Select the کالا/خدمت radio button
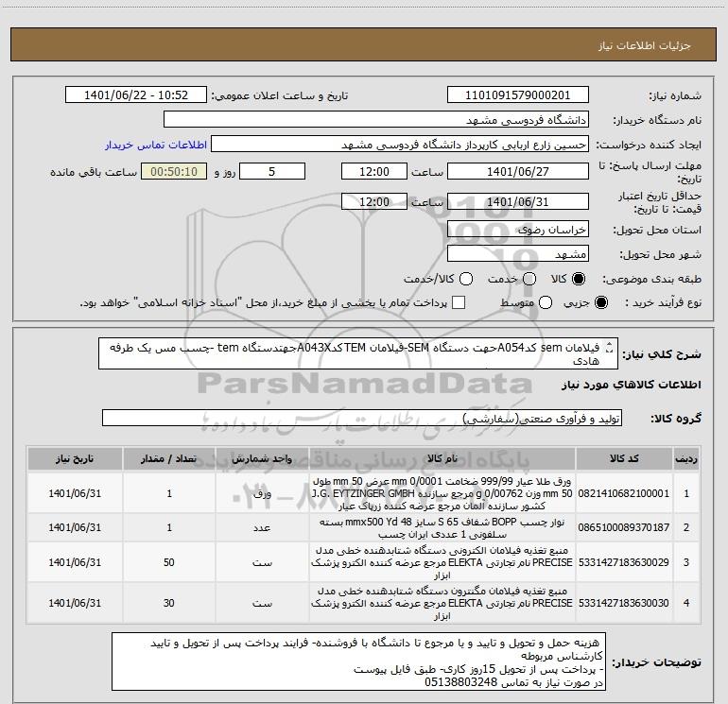Viewport: 728px width, 704px height. click(x=466, y=279)
